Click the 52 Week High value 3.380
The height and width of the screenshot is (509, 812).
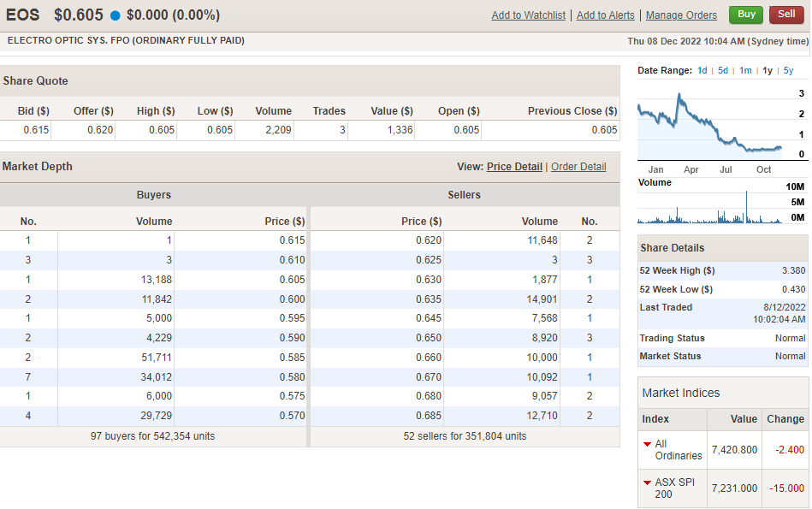click(x=793, y=270)
